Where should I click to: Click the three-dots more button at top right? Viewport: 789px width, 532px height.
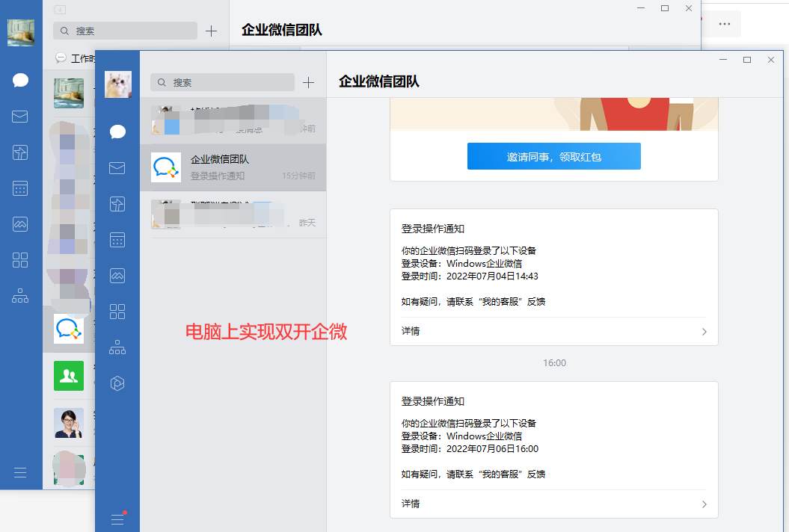coord(725,24)
